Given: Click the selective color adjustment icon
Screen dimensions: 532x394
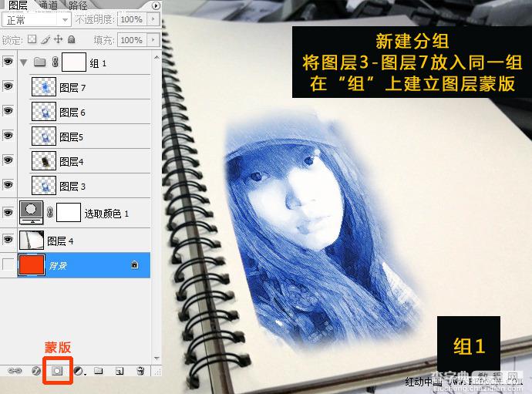Looking at the screenshot, I should tap(31, 213).
